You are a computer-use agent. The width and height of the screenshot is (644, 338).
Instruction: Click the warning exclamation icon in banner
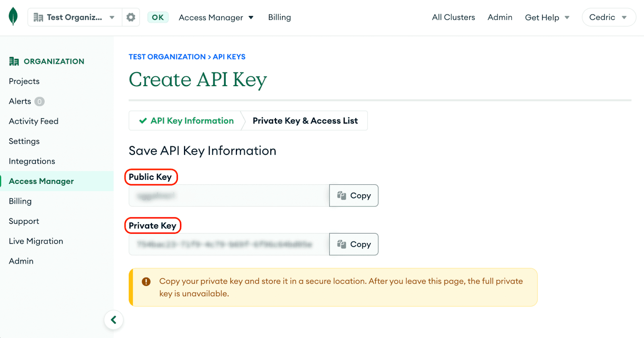[146, 282]
